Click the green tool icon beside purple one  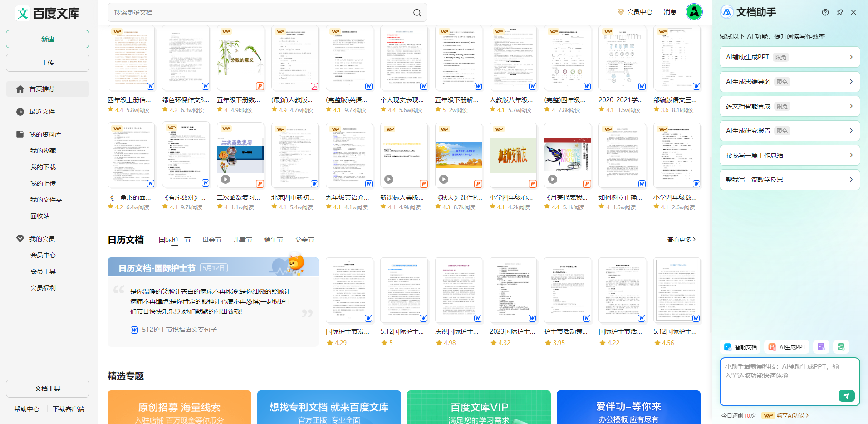pyautogui.click(x=841, y=347)
